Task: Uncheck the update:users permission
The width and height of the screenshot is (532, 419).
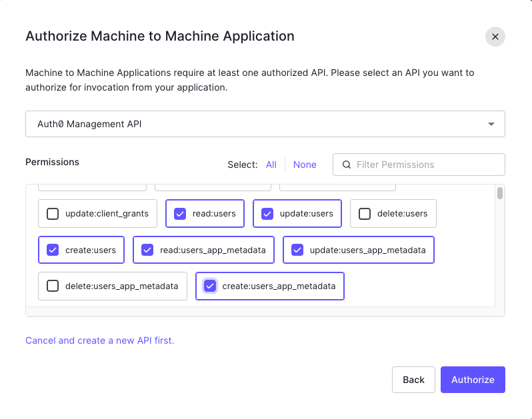Action: [x=267, y=214]
